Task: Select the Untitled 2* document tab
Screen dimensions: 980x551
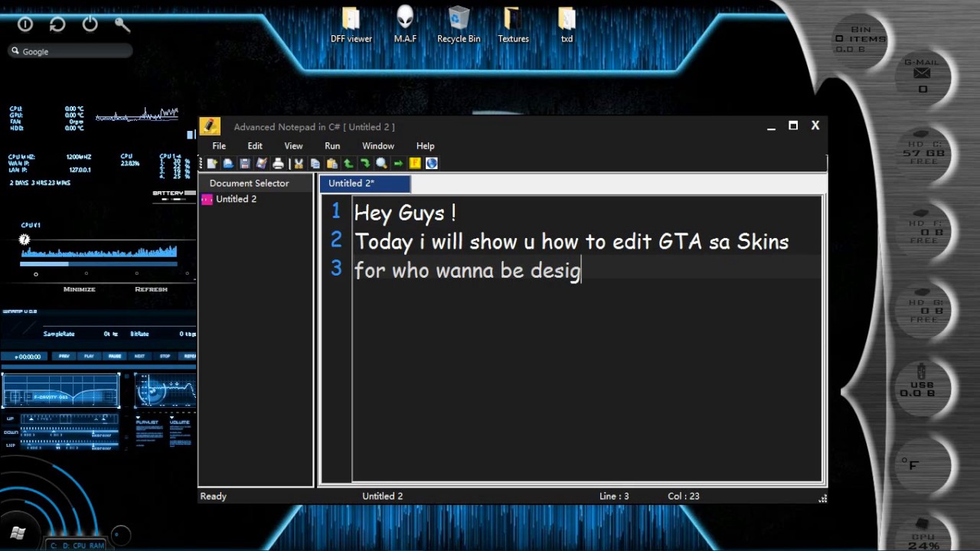Action: [x=365, y=184]
